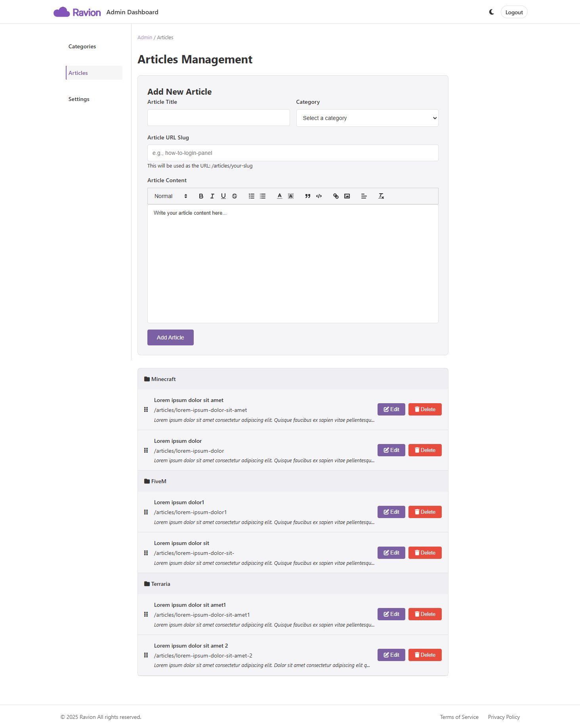Open the Normal heading style dropdown

pyautogui.click(x=171, y=196)
